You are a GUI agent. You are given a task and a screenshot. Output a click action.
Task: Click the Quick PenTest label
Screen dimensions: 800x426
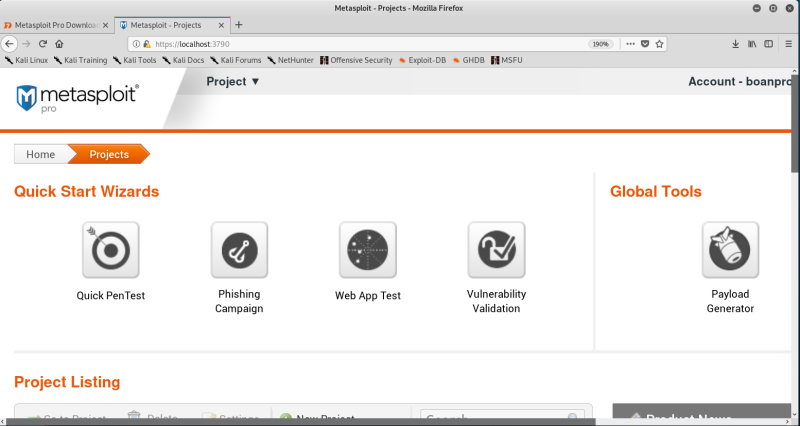pos(111,295)
